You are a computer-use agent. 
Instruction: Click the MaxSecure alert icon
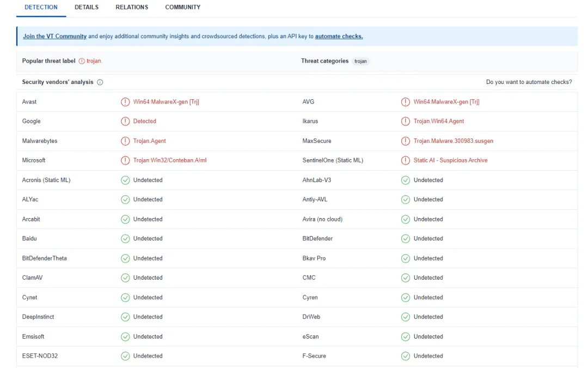click(406, 141)
